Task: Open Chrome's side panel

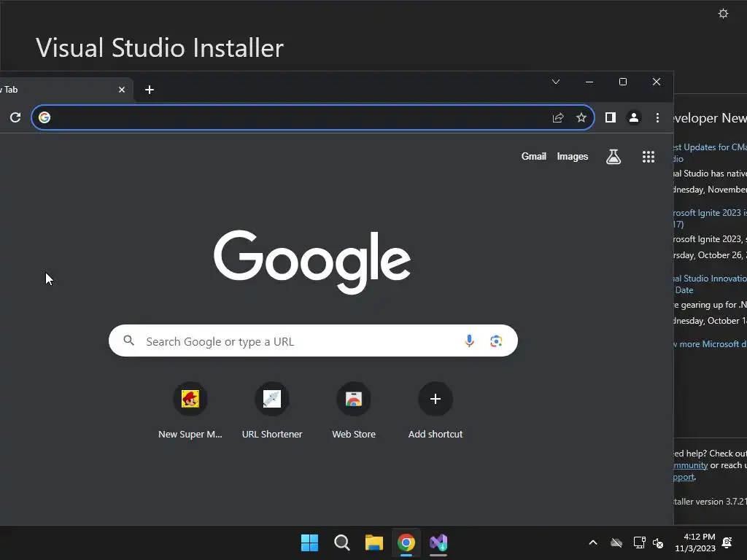Action: click(611, 117)
